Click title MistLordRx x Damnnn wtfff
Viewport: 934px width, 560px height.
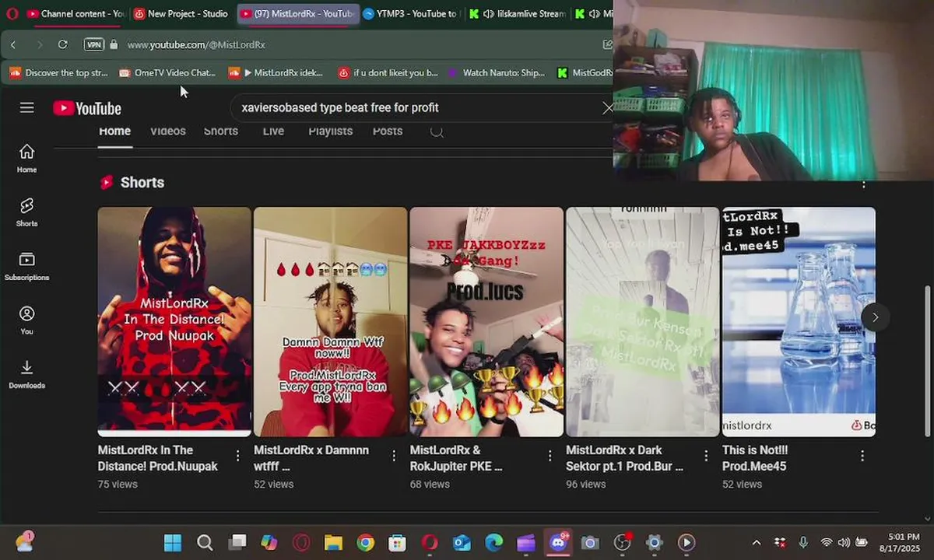pos(311,458)
